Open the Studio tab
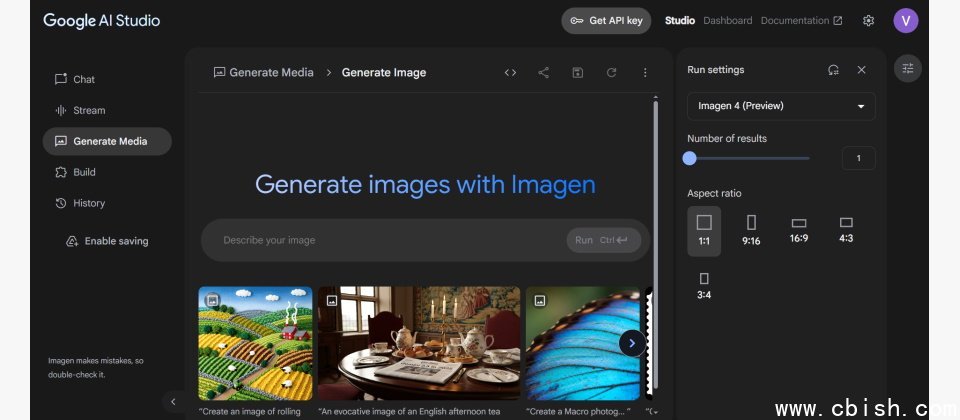 pos(680,21)
